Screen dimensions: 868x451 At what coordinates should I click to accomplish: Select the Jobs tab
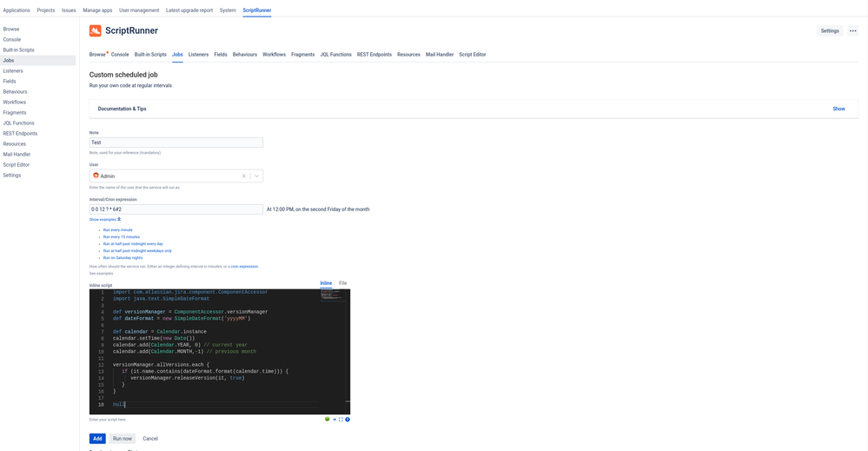coord(177,55)
